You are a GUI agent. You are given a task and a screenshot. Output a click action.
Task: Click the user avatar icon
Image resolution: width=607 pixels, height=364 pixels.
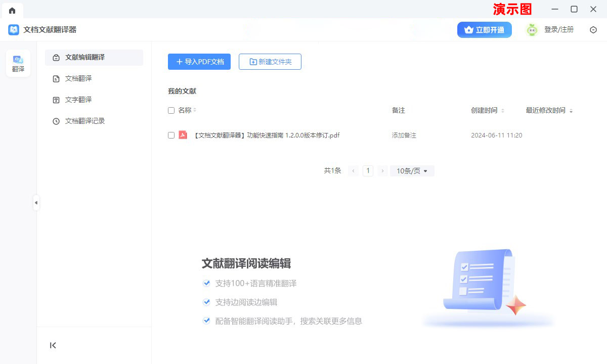pyautogui.click(x=532, y=30)
